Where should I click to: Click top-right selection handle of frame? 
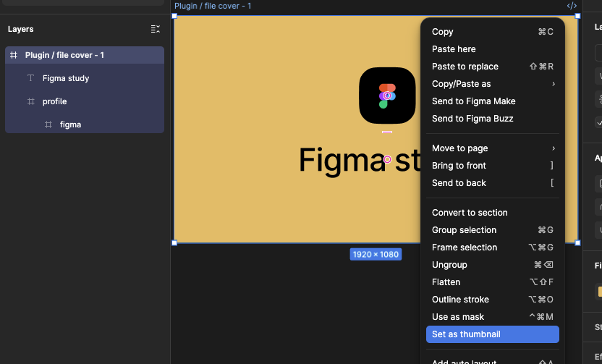(x=577, y=16)
